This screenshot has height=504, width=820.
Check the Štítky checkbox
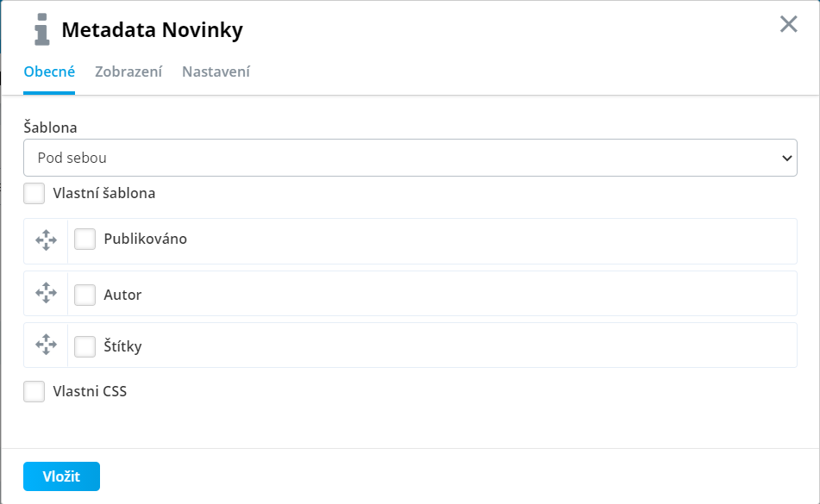pyautogui.click(x=85, y=347)
